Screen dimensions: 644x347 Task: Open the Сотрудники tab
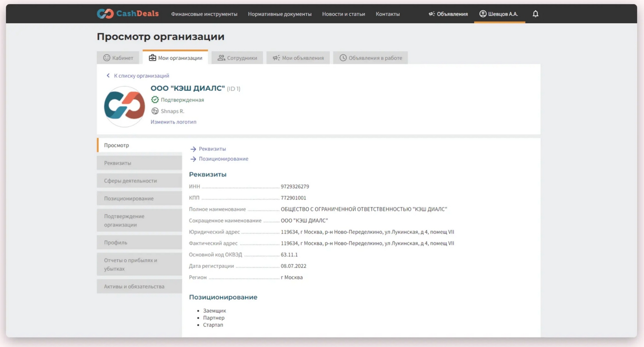[x=237, y=58]
